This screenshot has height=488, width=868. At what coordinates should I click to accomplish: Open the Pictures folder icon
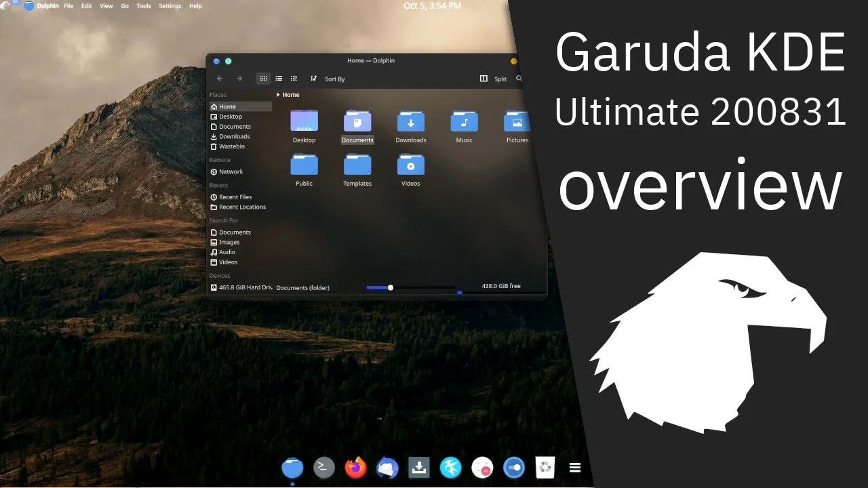pos(517,126)
